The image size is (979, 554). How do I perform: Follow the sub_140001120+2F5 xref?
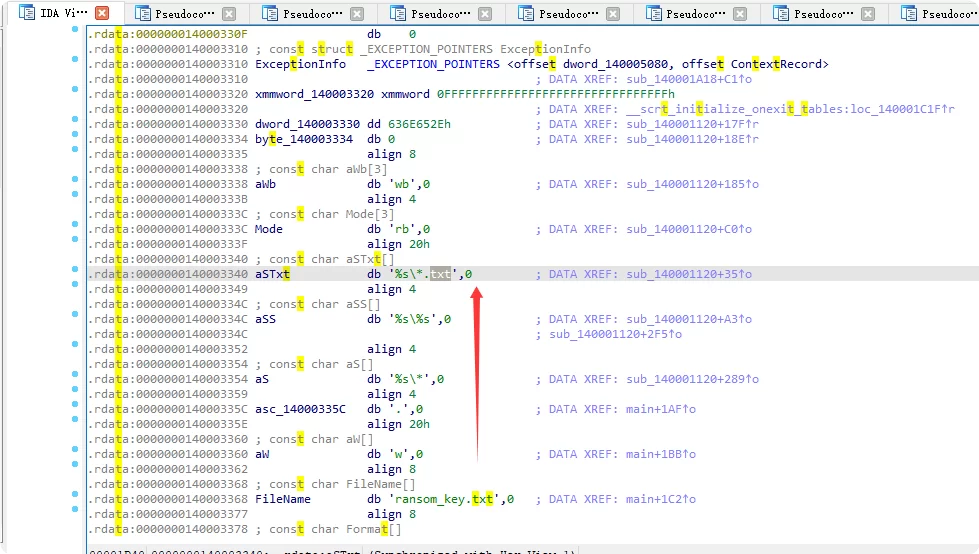[614, 334]
